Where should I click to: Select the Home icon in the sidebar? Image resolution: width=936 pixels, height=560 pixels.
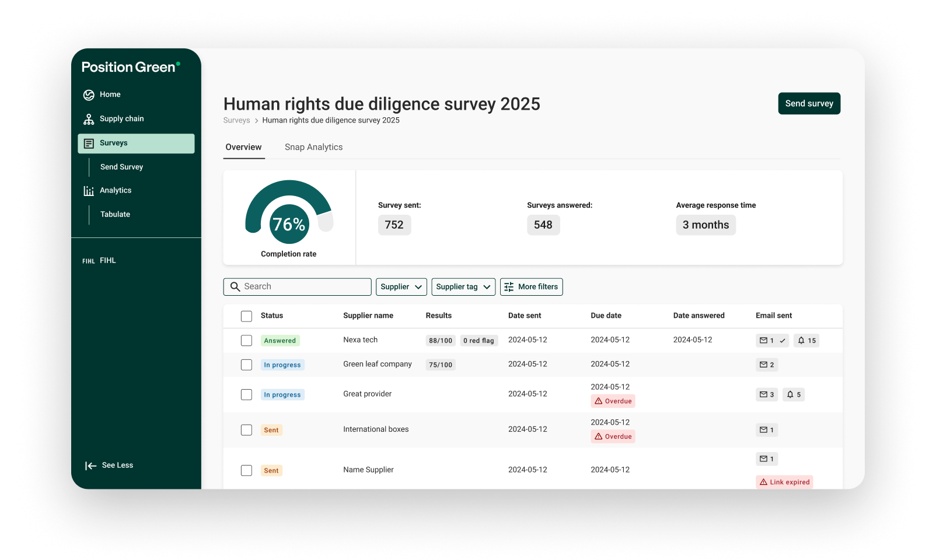(89, 94)
